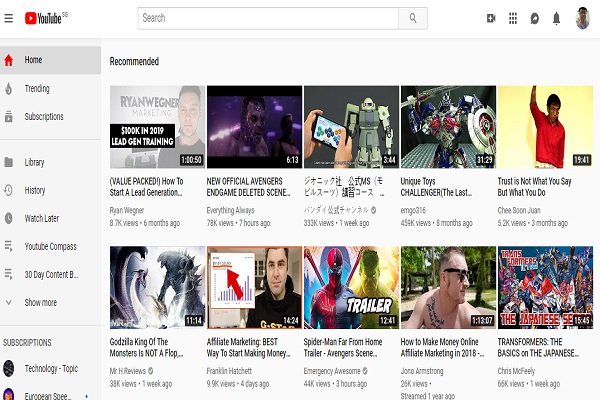Click the 30 Day Content playlist icon
The height and width of the screenshot is (400, 600).
click(8, 274)
